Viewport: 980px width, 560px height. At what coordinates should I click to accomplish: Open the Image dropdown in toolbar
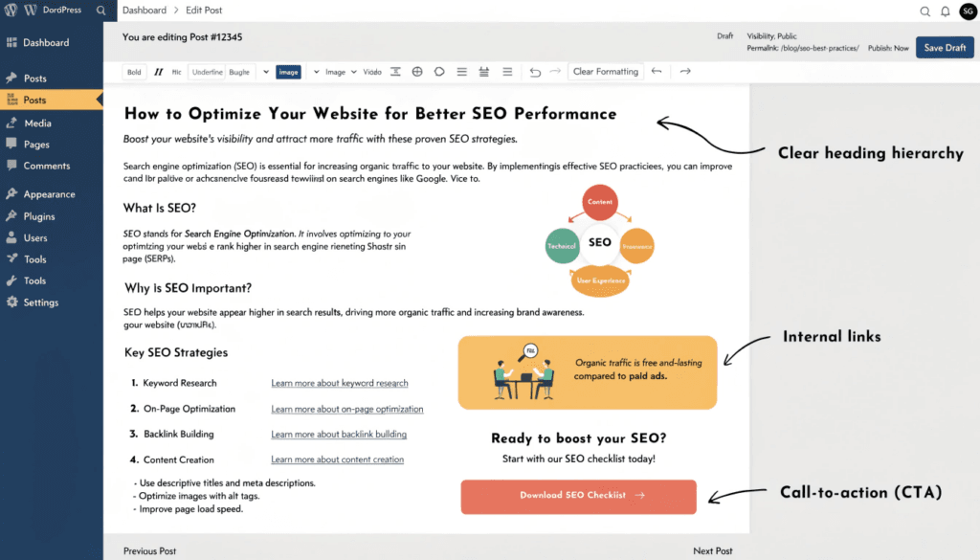pyautogui.click(x=341, y=72)
